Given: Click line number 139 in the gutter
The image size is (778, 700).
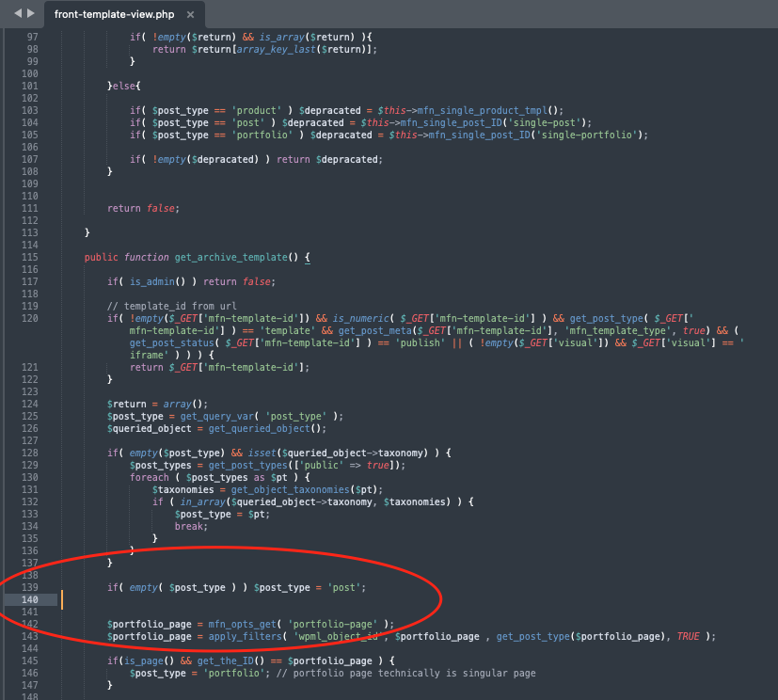Looking at the screenshot, I should [x=28, y=587].
